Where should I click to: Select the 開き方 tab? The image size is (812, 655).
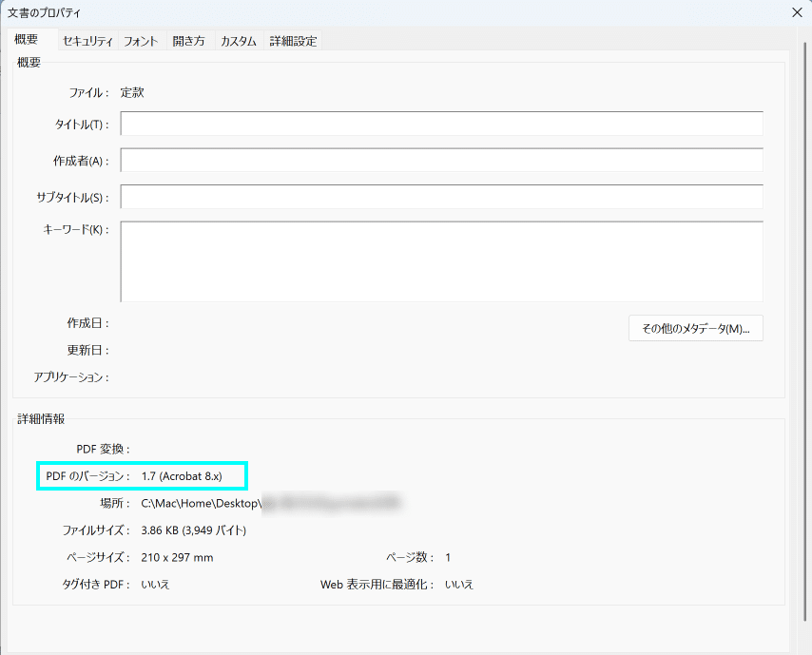pos(188,41)
